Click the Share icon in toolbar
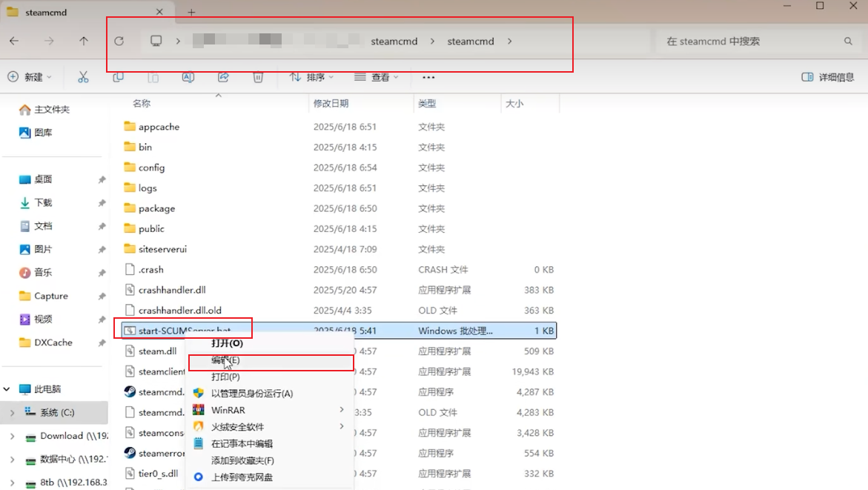Image resolution: width=868 pixels, height=490 pixels. (x=223, y=77)
